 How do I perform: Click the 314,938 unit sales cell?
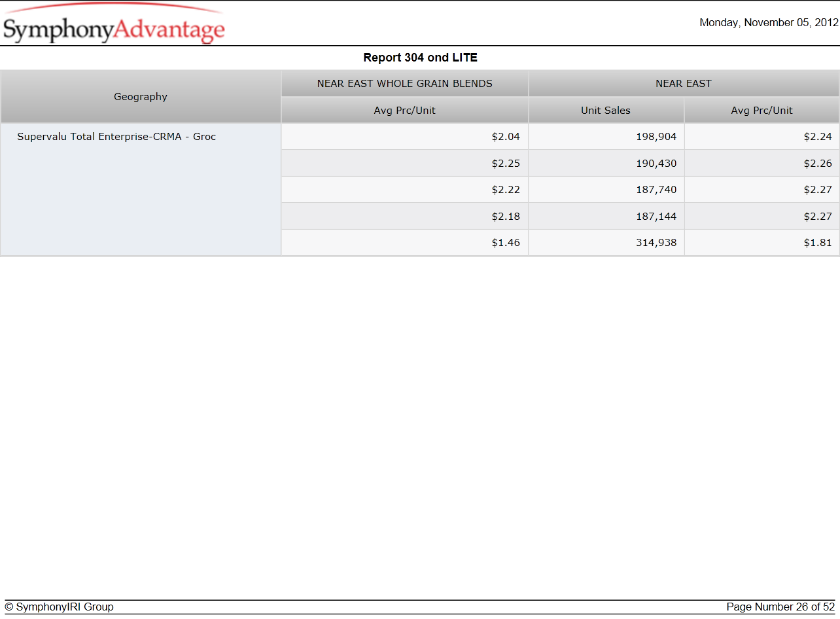606,242
